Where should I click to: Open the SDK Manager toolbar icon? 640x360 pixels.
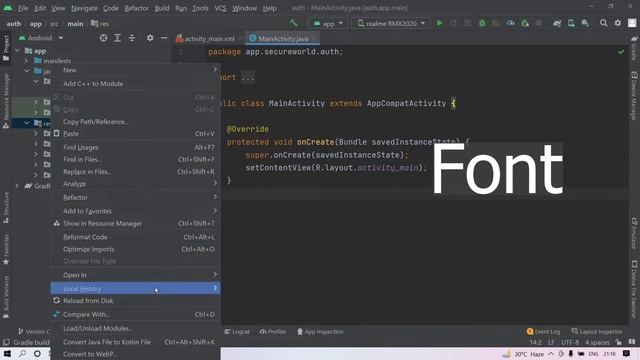pyautogui.click(x=585, y=23)
